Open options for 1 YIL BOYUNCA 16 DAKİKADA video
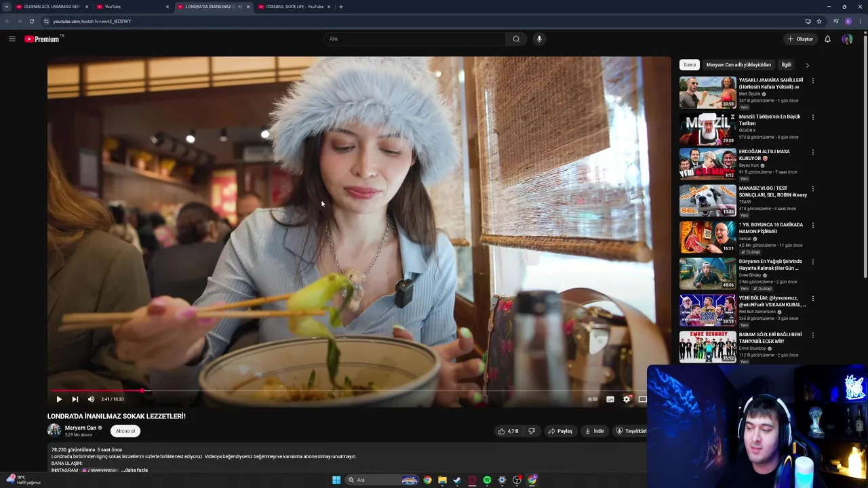Viewport: 868px width, 488px height. pyautogui.click(x=812, y=226)
